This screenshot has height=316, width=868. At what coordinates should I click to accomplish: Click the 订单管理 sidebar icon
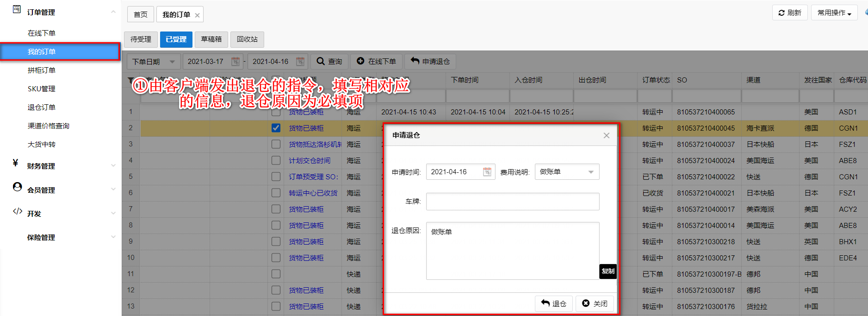tap(17, 9)
